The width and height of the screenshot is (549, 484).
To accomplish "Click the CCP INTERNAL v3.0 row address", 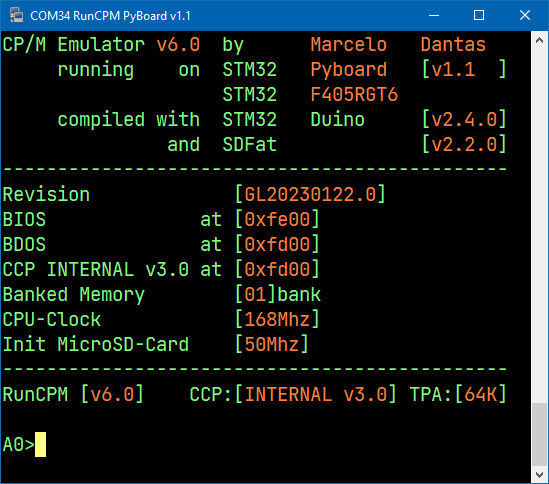I will [x=277, y=269].
